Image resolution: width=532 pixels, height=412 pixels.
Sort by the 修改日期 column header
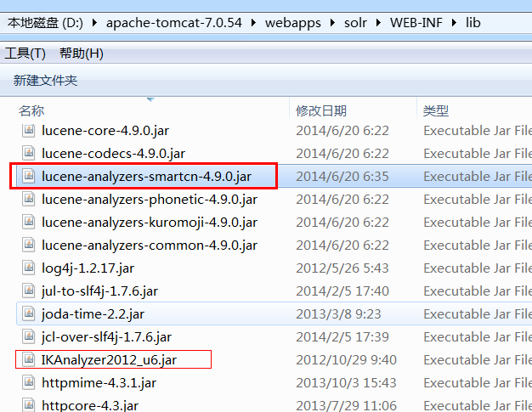(x=321, y=111)
